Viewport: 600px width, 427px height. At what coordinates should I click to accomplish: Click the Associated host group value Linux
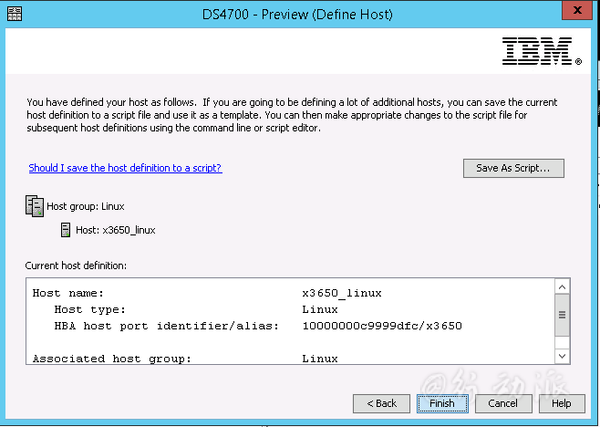[320, 359]
